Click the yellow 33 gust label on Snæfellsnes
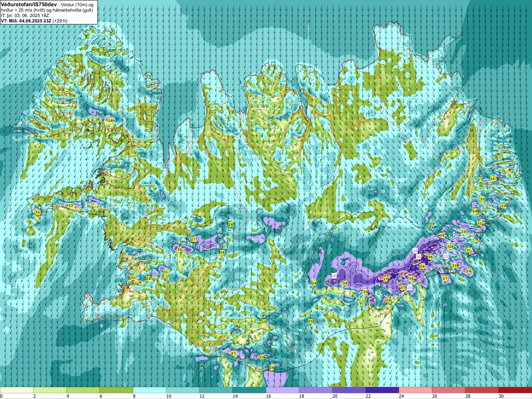The width and height of the screenshot is (532, 399). point(71,205)
